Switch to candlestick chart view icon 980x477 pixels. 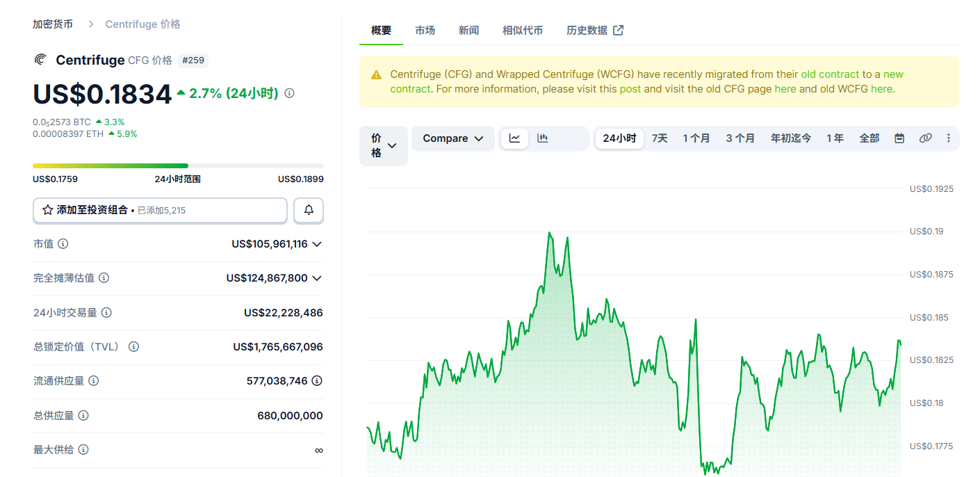543,138
